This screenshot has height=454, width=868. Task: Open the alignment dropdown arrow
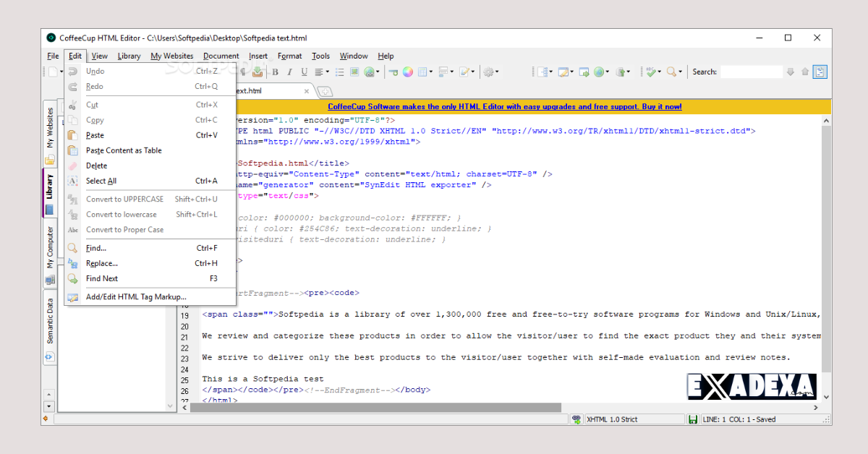click(x=327, y=72)
